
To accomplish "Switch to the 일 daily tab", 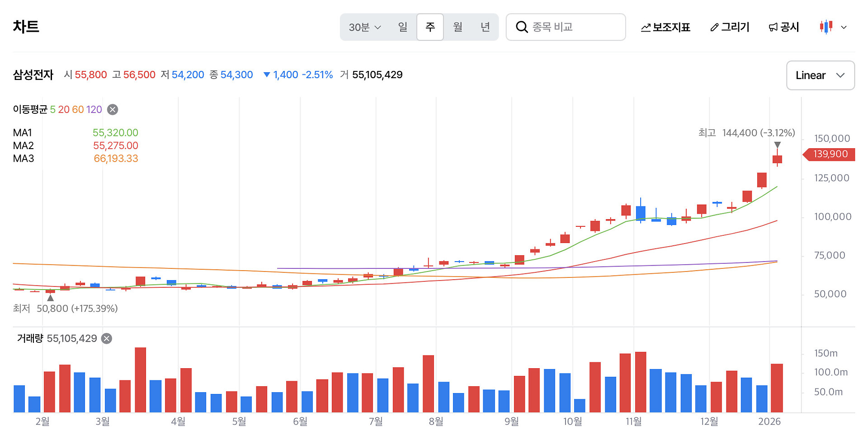I will [x=402, y=27].
